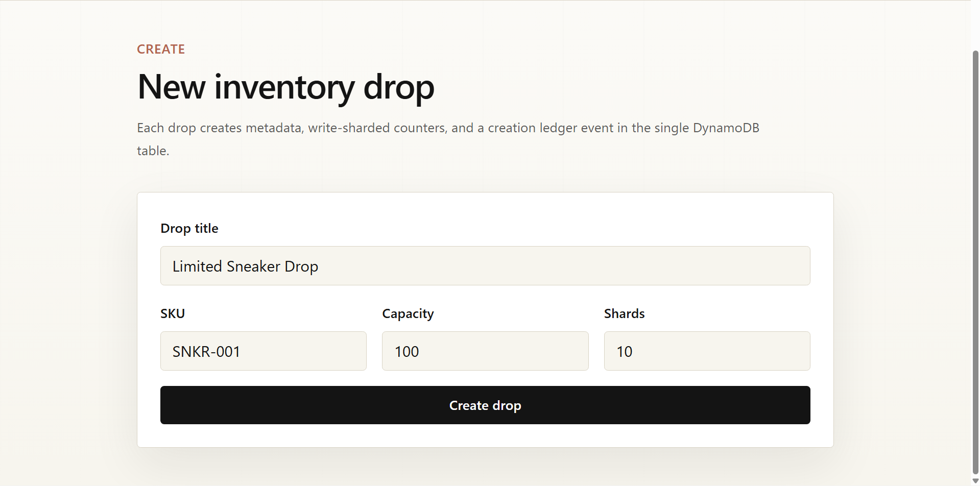Click the CREATE eyebrow text
Viewport: 980px width, 486px height.
tap(161, 49)
